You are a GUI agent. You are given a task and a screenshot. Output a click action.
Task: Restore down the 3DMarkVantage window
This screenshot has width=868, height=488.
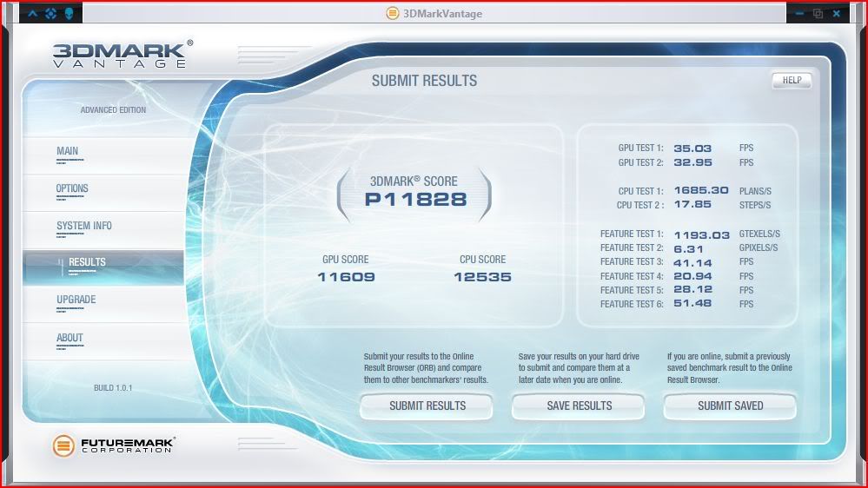pyautogui.click(x=818, y=13)
